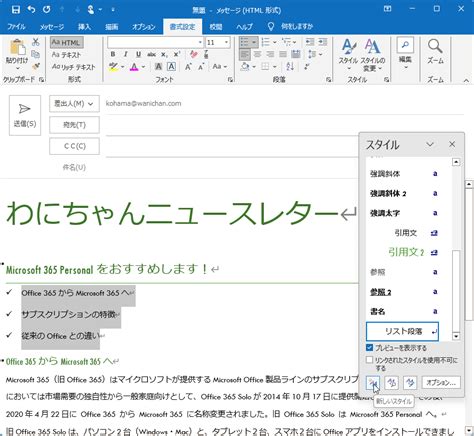Apply the yellow text highlight color

pos(114,67)
